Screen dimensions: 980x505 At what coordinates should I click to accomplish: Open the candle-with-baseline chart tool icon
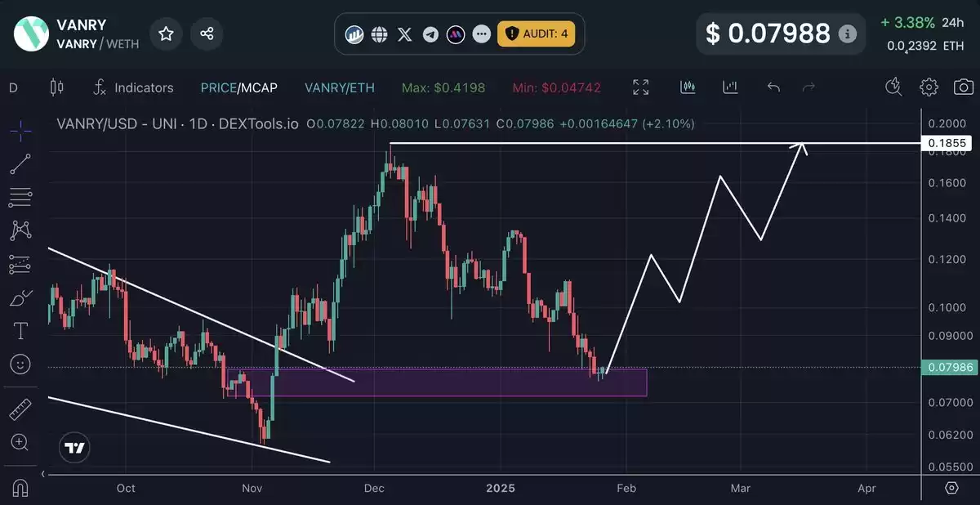pos(688,87)
